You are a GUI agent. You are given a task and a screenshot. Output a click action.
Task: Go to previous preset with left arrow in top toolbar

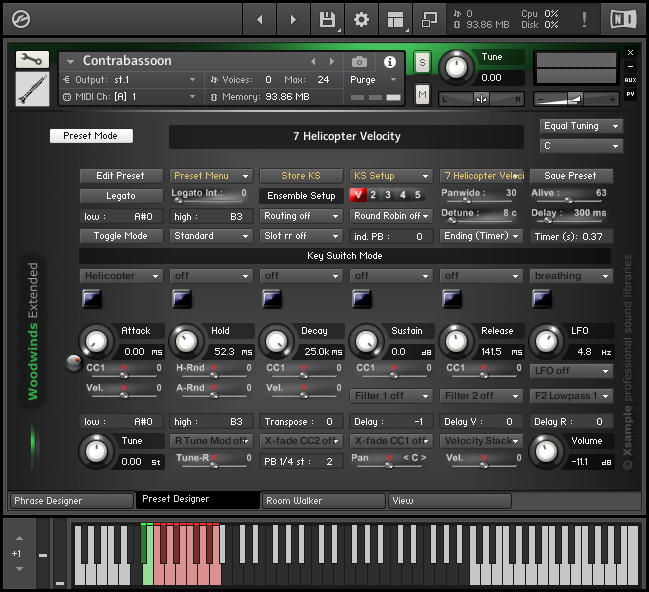[260, 19]
